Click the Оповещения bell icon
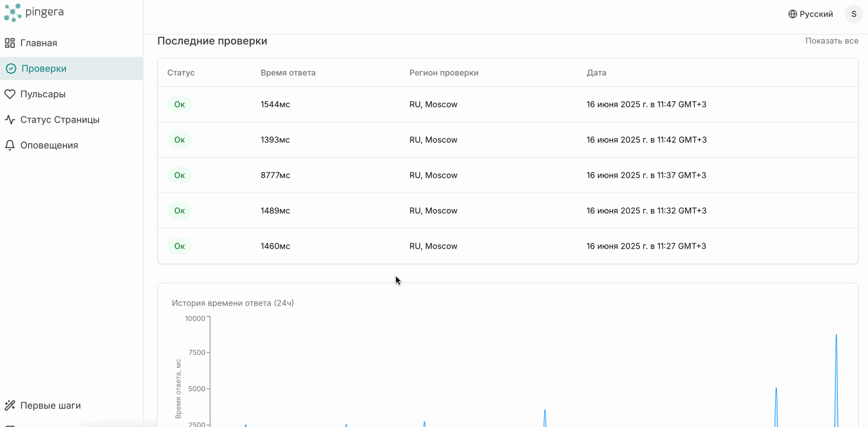868x427 pixels. [10, 145]
